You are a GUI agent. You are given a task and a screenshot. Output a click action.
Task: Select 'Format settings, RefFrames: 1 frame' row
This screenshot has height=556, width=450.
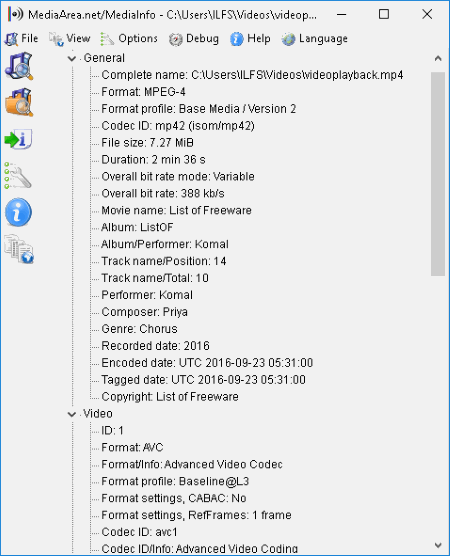tap(196, 515)
